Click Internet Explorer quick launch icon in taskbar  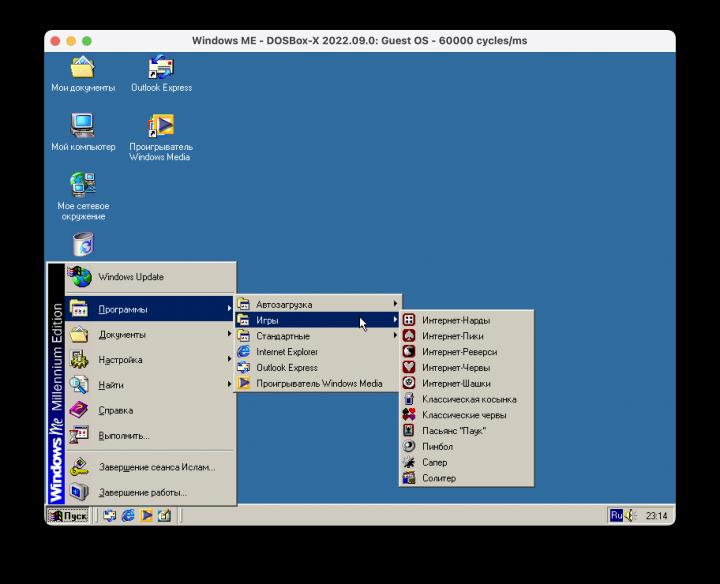pos(127,516)
